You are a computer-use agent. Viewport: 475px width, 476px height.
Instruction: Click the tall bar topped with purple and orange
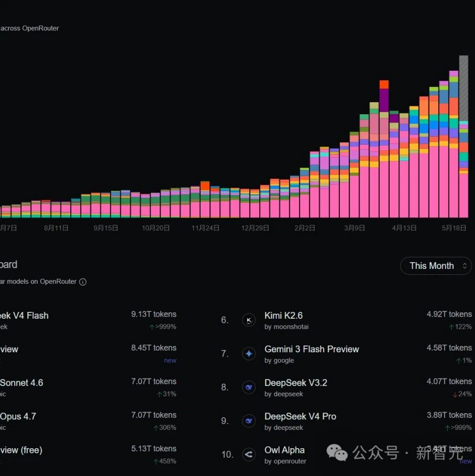pyautogui.click(x=384, y=149)
